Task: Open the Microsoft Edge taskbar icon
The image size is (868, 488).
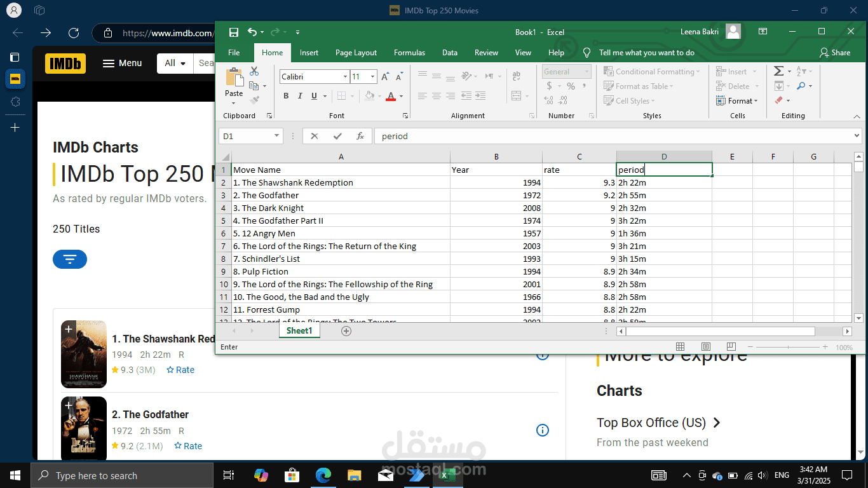Action: [323, 475]
